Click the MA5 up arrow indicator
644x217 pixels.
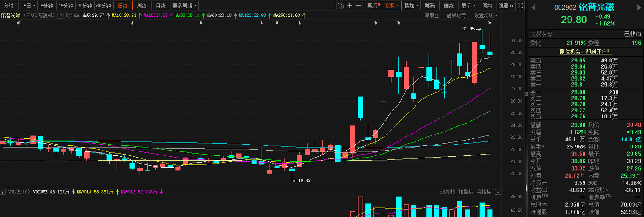tap(107, 15)
